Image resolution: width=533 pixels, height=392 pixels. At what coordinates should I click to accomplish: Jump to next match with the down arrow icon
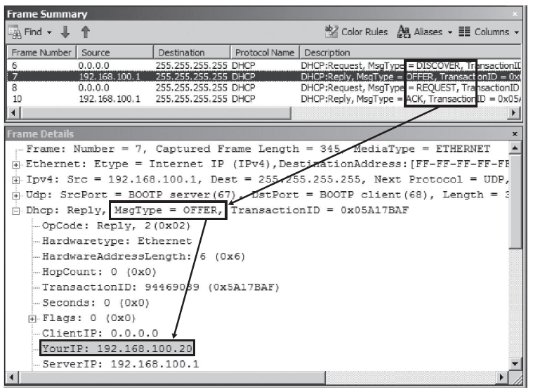[65, 32]
